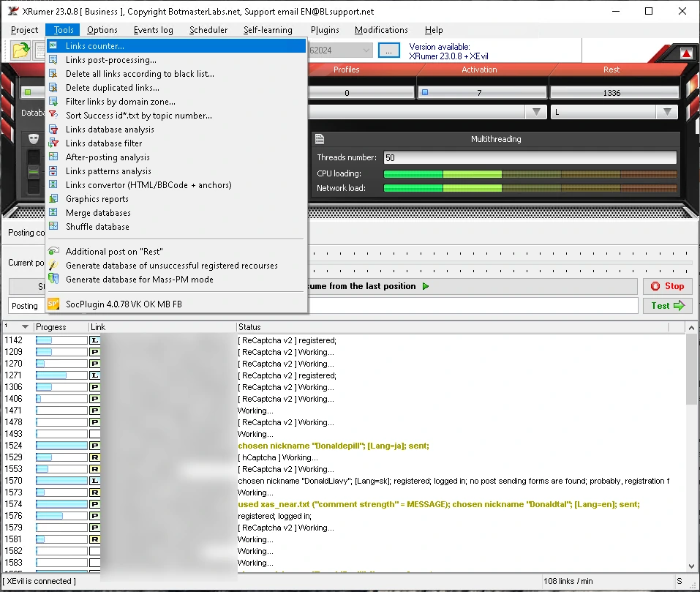The image size is (700, 592).
Task: Click the Profiles tab header
Action: click(x=347, y=70)
